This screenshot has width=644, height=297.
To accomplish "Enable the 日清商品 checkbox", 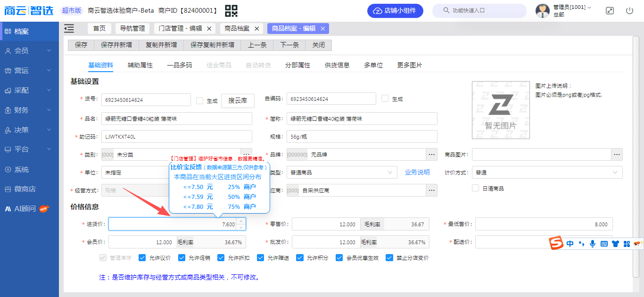I will tap(475, 188).
